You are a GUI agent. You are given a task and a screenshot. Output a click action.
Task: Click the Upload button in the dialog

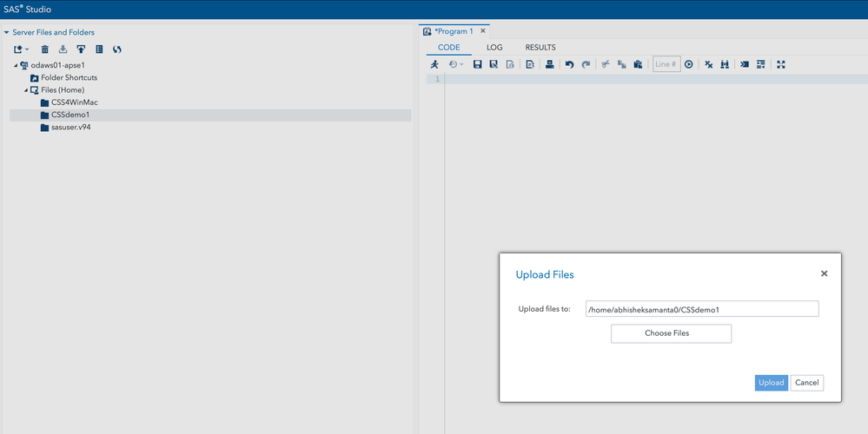pos(771,383)
